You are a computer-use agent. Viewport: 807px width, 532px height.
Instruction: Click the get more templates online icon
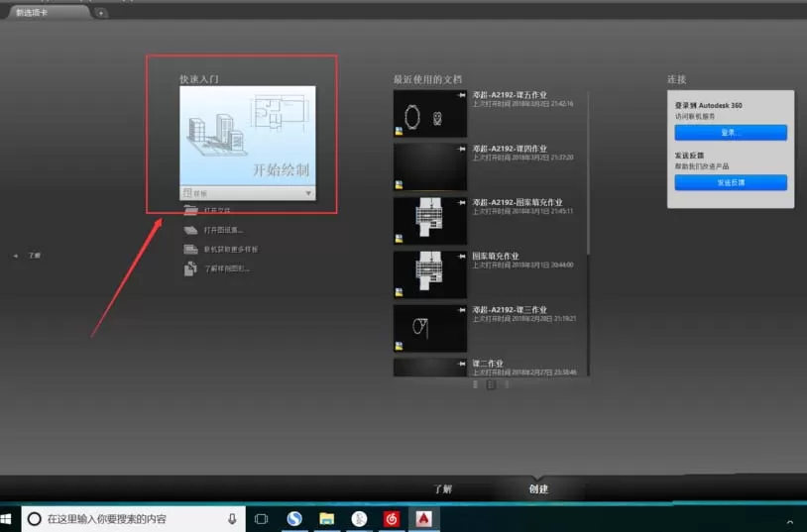click(191, 249)
